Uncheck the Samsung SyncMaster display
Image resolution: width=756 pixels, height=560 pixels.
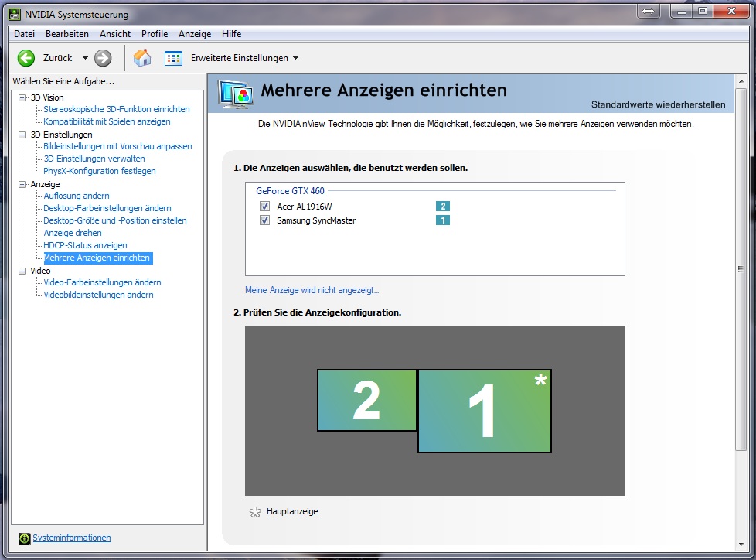(x=264, y=220)
